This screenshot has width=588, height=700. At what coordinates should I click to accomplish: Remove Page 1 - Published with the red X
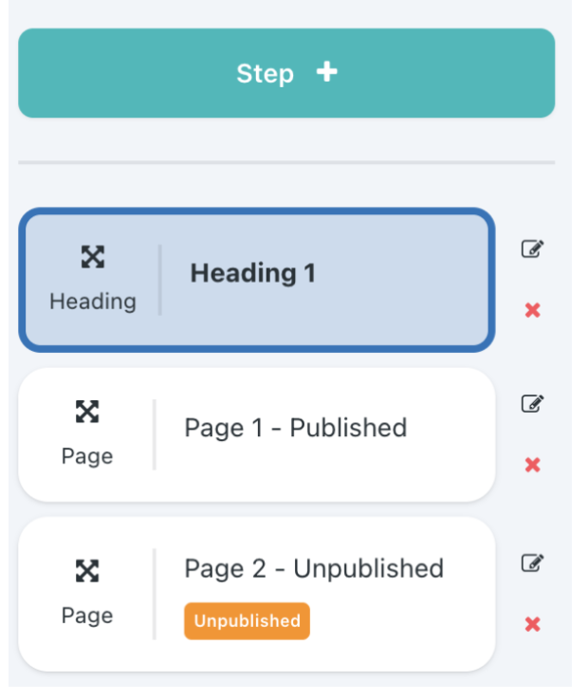(x=533, y=465)
